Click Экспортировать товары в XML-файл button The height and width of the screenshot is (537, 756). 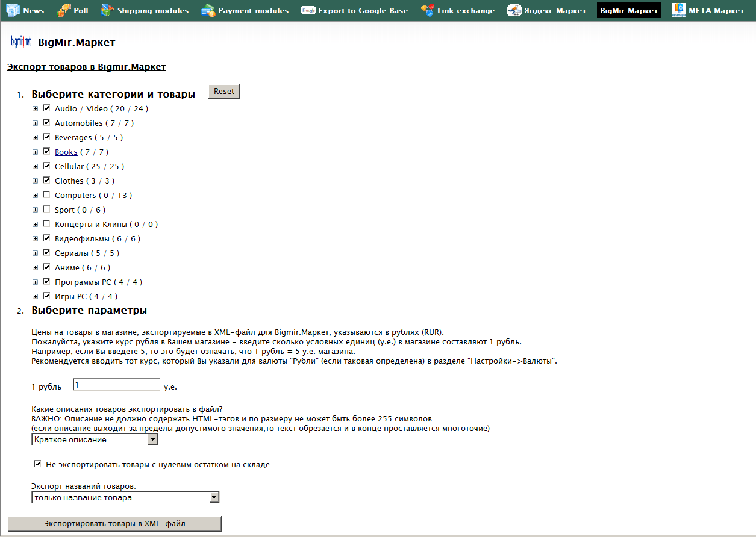[114, 524]
